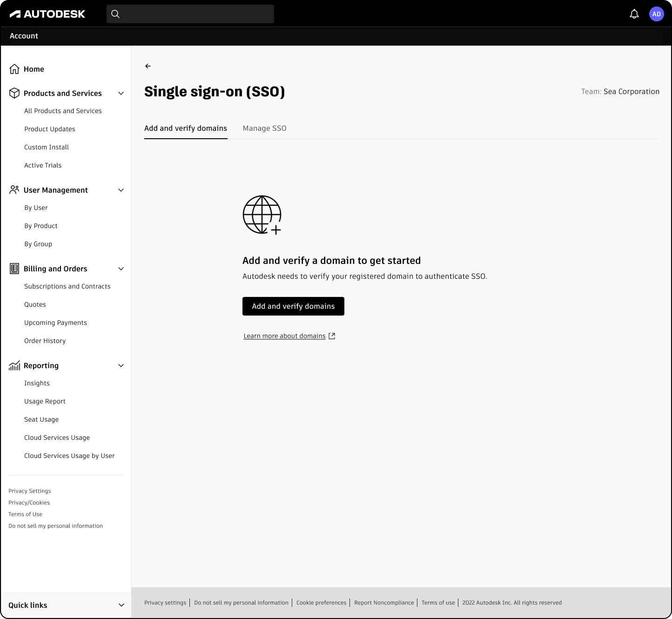The image size is (672, 619).
Task: Open footer Privacy settings link
Action: click(165, 603)
